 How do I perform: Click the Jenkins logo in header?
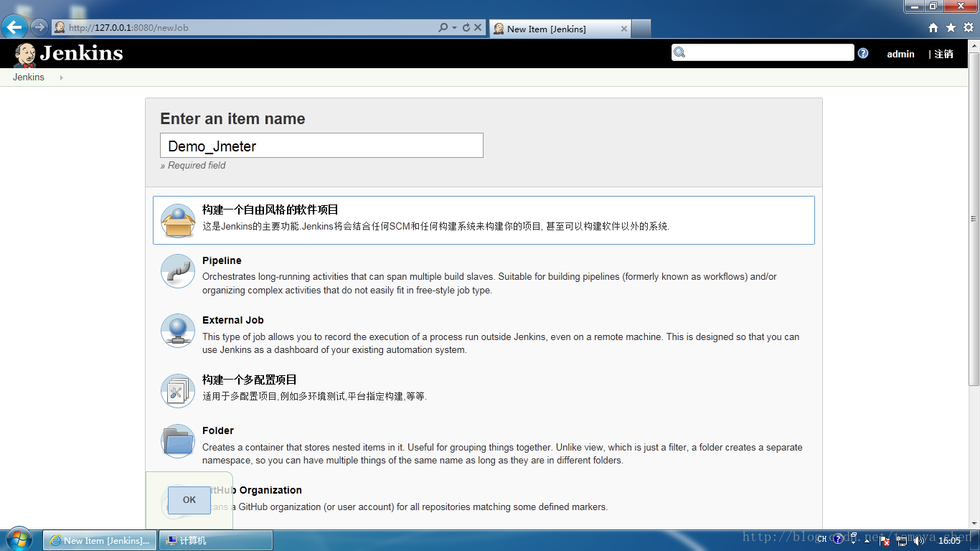69,54
